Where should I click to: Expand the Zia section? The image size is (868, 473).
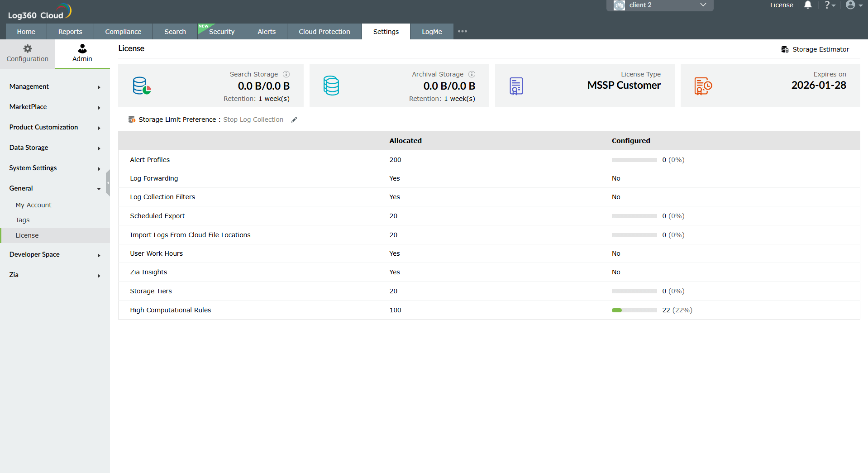(x=55, y=275)
